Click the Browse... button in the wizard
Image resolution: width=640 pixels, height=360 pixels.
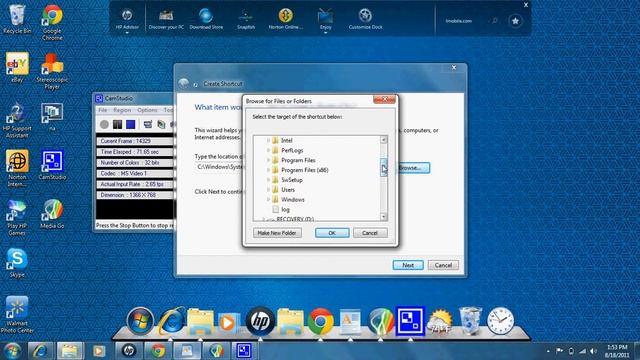413,168
